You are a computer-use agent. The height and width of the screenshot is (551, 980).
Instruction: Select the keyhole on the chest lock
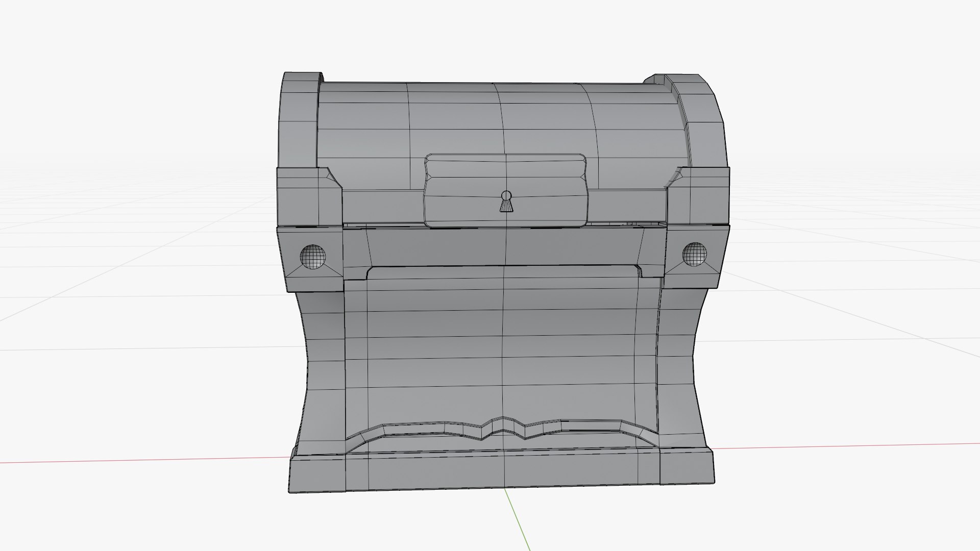(506, 201)
